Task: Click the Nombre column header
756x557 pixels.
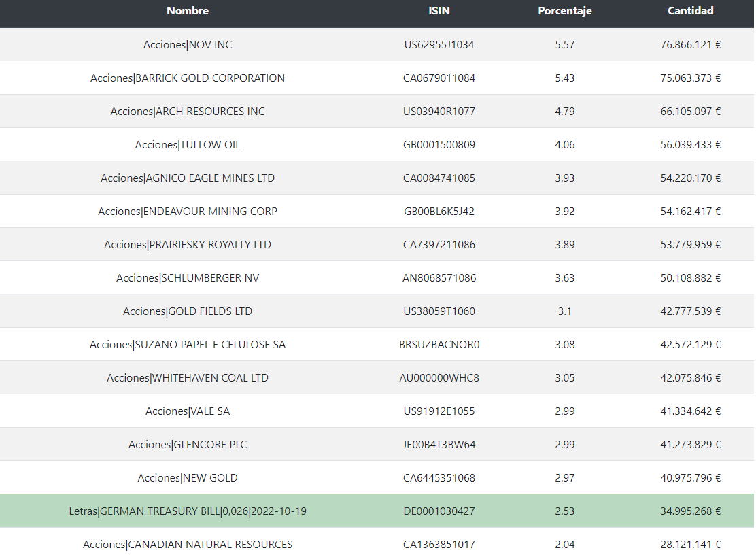Action: [188, 11]
